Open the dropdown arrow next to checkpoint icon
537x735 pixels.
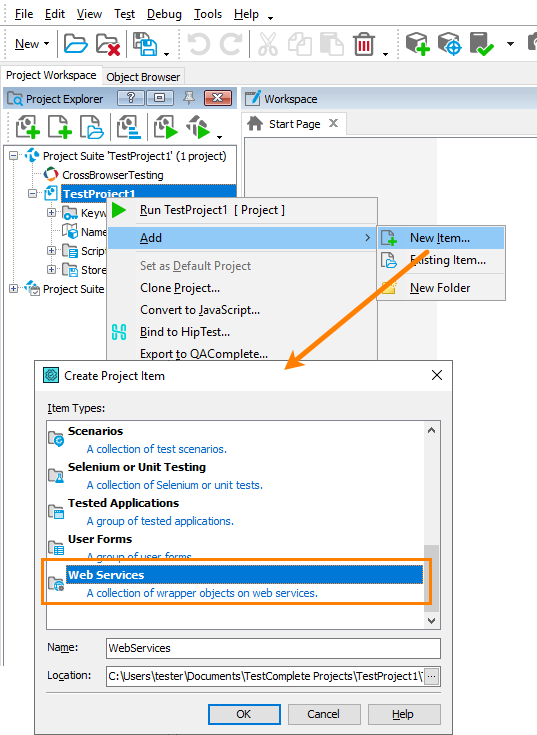pos(510,44)
